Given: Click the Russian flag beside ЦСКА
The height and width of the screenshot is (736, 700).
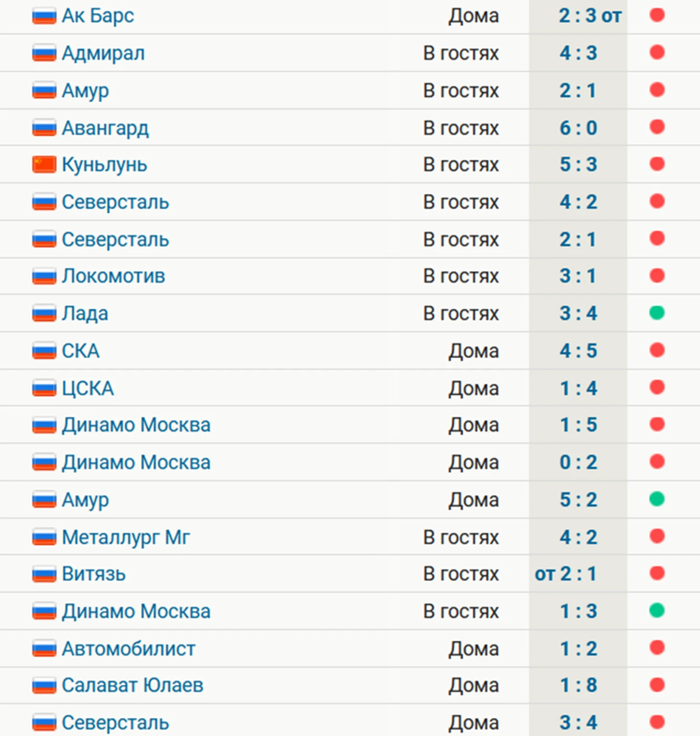Looking at the screenshot, I should click(x=44, y=388).
